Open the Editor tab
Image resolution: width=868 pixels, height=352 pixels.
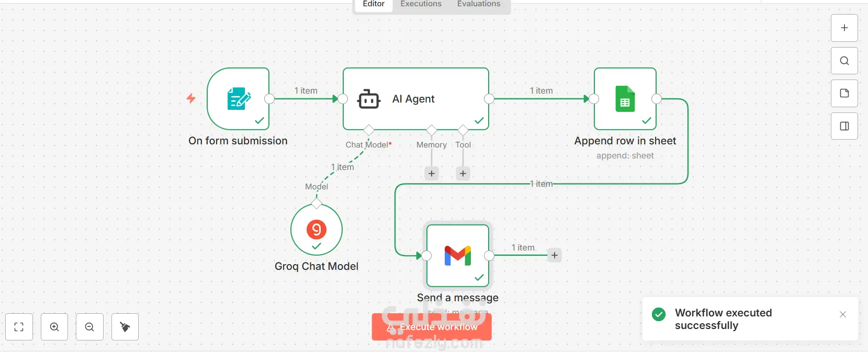click(374, 4)
